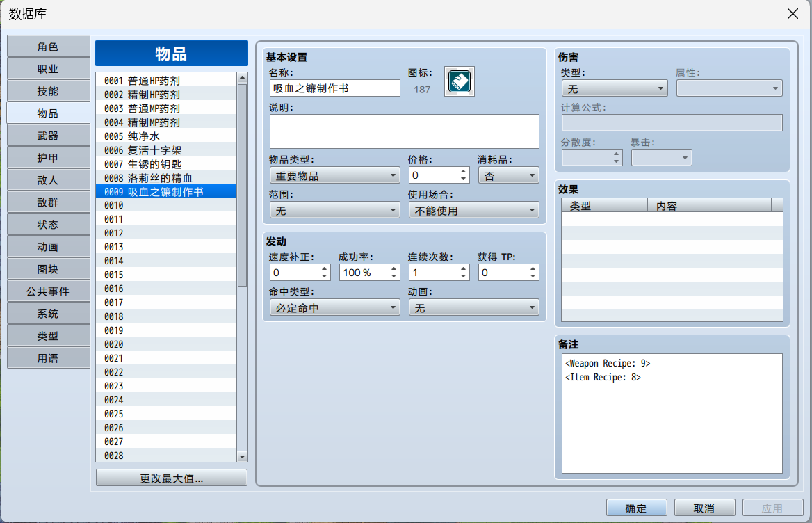The image size is (812, 523).
Task: Close the 数据库 window
Action: (793, 14)
